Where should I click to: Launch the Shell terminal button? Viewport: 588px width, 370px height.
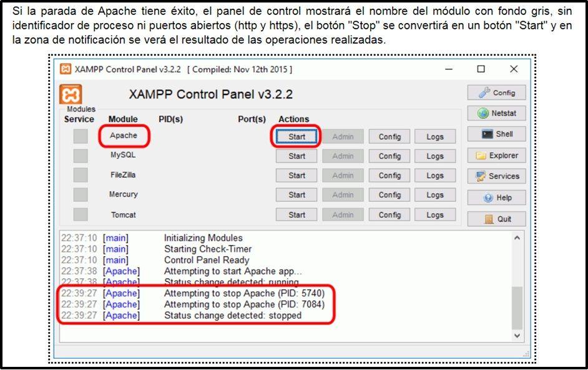point(496,134)
